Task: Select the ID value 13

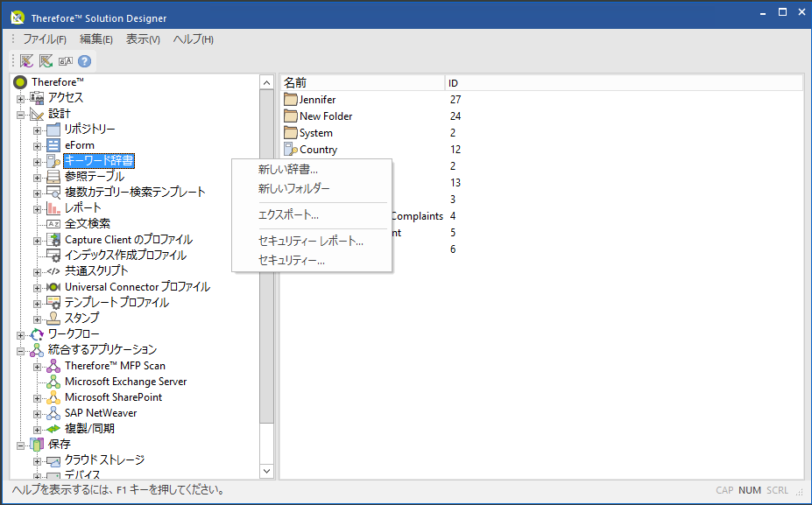Action: 455,183
